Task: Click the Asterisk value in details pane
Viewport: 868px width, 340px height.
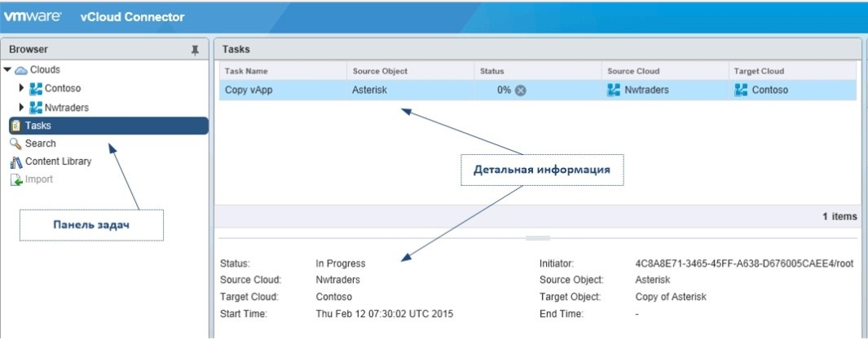Action: [x=653, y=280]
